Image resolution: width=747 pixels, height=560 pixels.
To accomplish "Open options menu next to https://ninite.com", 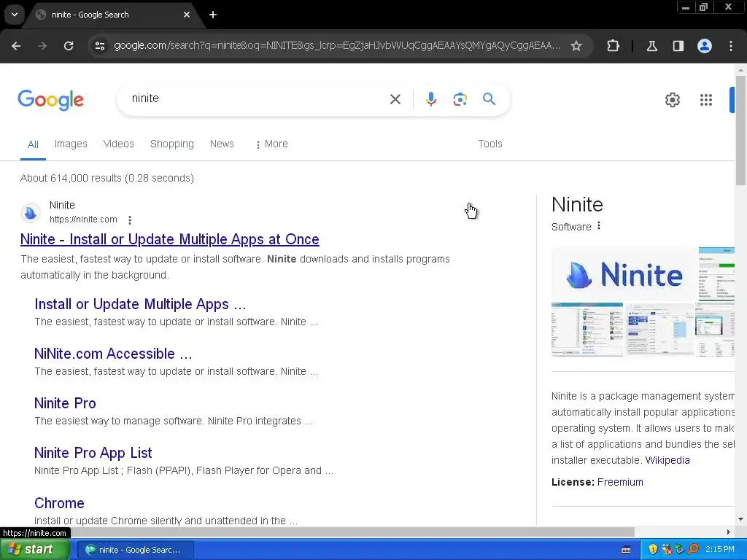I will pyautogui.click(x=130, y=219).
